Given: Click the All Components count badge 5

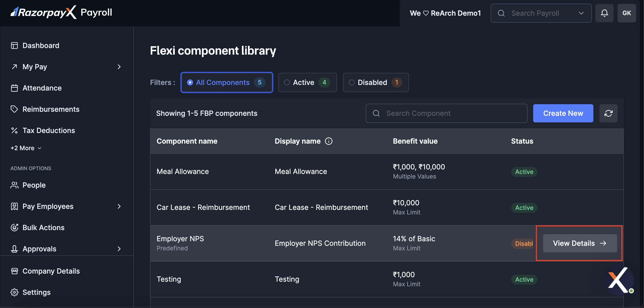Looking at the screenshot, I should [260, 82].
